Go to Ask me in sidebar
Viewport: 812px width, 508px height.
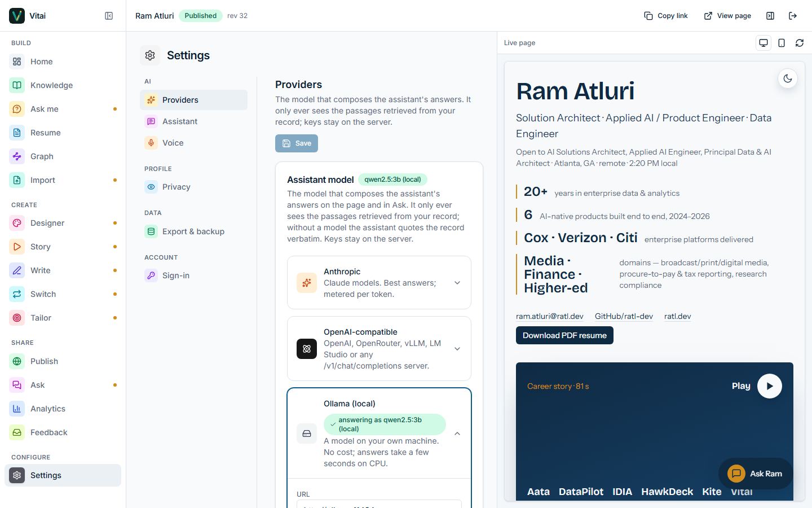[x=63, y=109]
